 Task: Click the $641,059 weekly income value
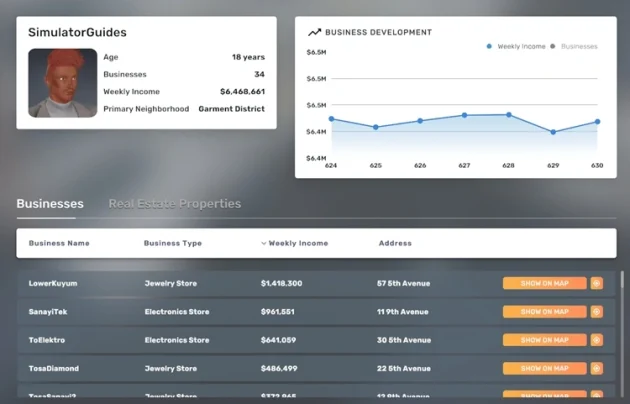tap(278, 340)
